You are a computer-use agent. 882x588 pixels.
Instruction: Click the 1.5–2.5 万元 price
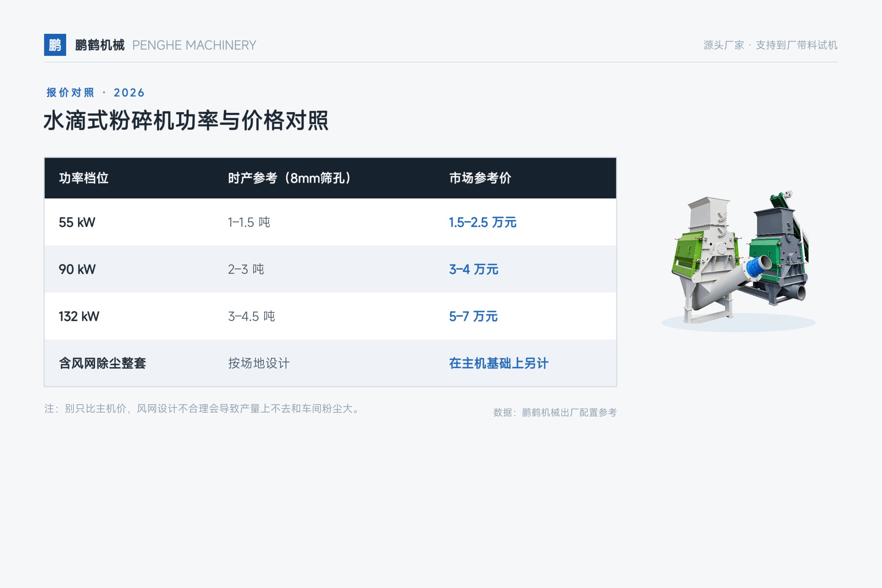pyautogui.click(x=483, y=222)
